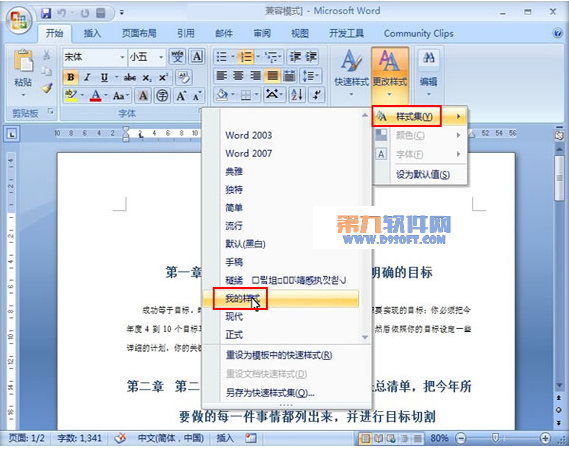The image size is (569, 450).
Task: Switch to the 页面布局 Page Layout tab
Action: click(139, 33)
